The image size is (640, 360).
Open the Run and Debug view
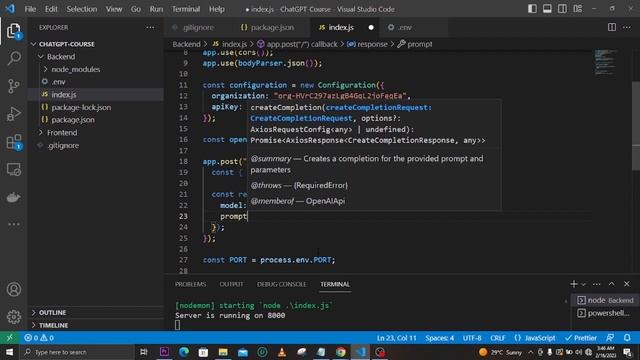13,114
